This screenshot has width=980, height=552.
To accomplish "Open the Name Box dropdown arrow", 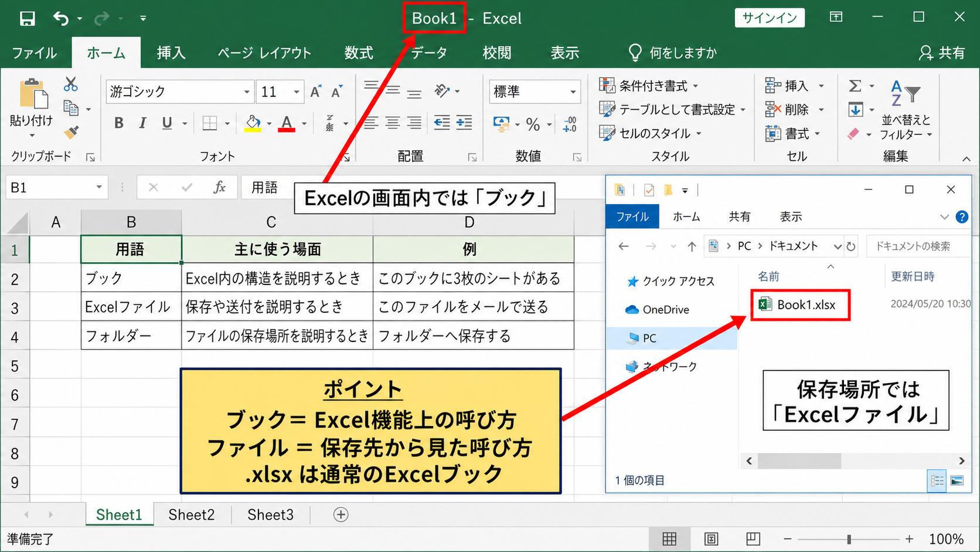I will pyautogui.click(x=99, y=187).
